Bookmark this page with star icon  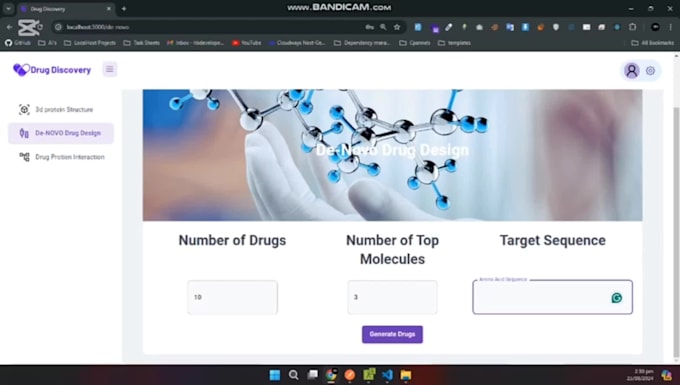[397, 27]
